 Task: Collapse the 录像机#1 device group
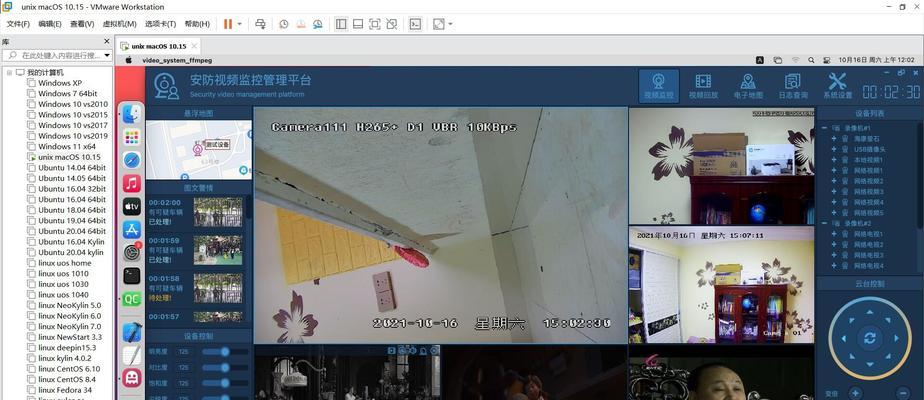pyautogui.click(x=824, y=128)
